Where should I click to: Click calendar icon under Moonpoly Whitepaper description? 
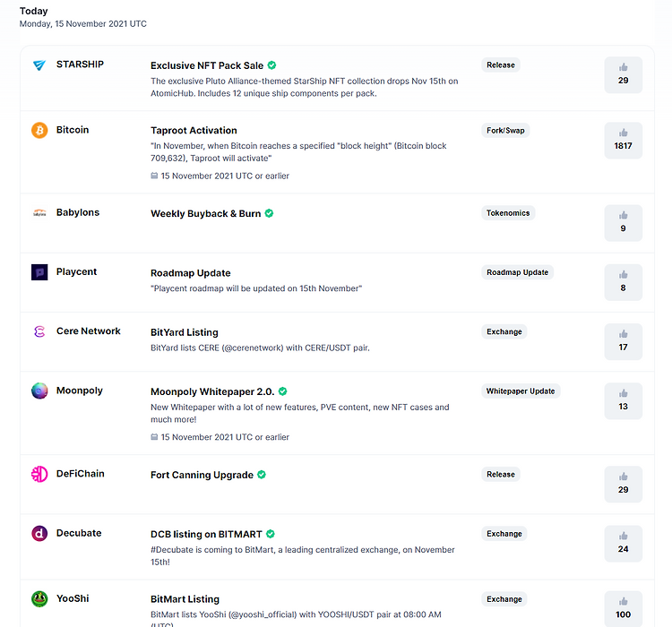coord(154,437)
